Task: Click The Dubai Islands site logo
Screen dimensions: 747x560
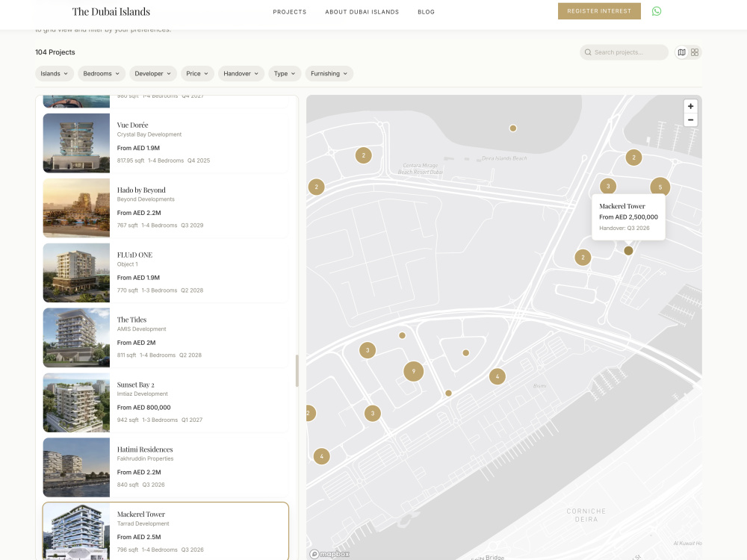Action: click(111, 11)
